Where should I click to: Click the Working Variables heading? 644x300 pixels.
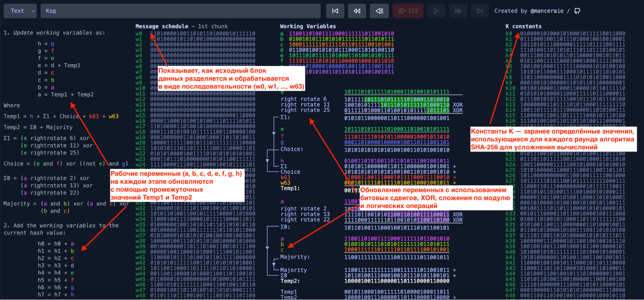pyautogui.click(x=308, y=26)
